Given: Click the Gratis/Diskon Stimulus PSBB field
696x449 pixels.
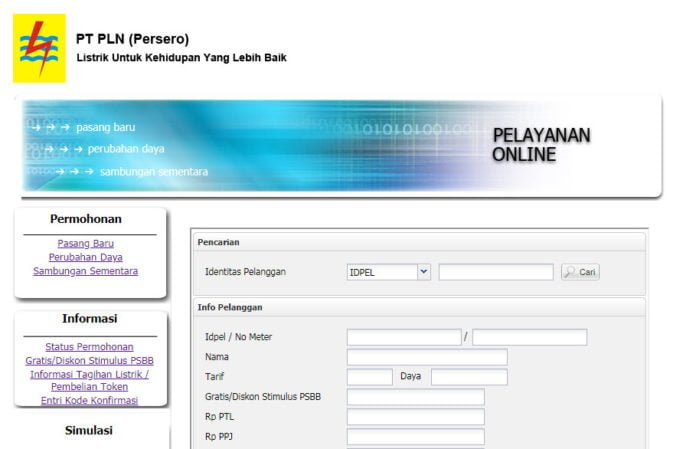Looking at the screenshot, I should point(415,397).
